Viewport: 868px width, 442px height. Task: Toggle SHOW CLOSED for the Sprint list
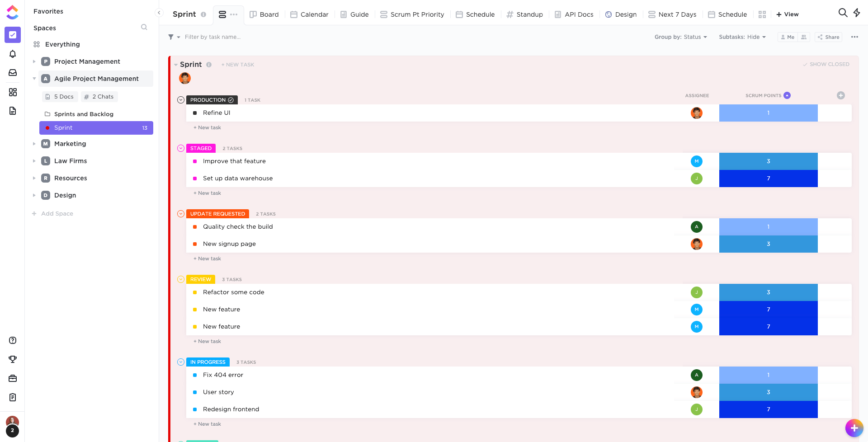(826, 64)
